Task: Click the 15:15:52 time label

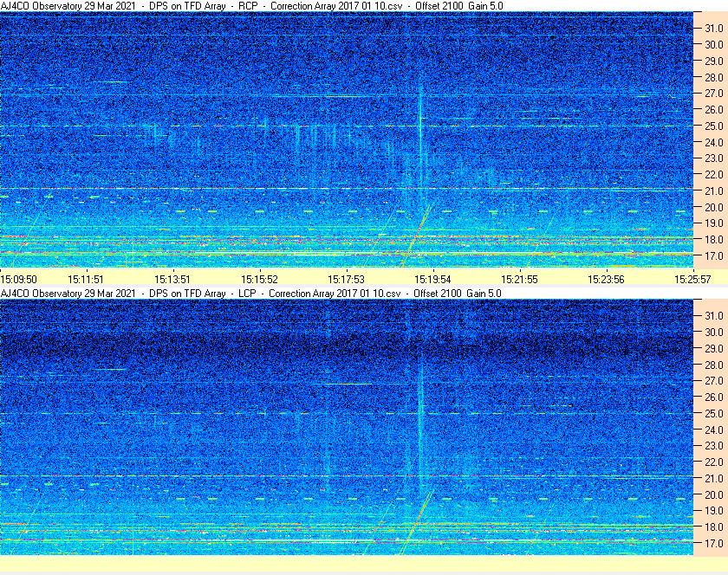Action: [259, 280]
